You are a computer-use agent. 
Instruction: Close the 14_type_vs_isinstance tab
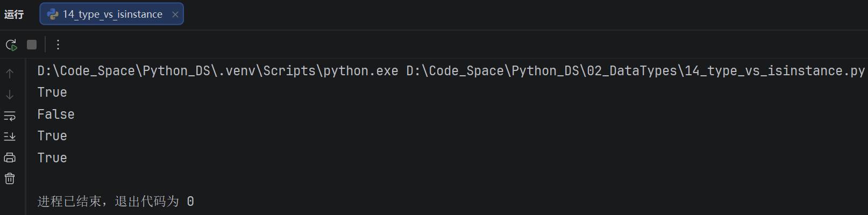coord(175,15)
